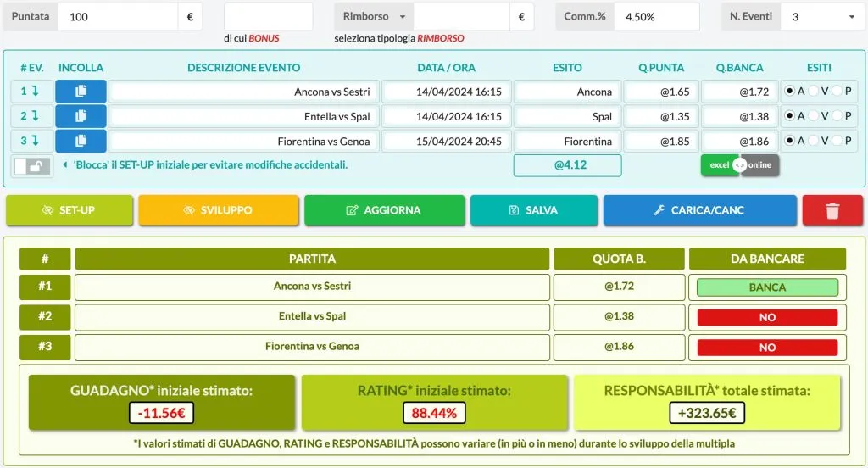Edit date field 14/04/2024 16:15 of event 1
Image resolution: width=868 pixels, height=468 pixels.
click(447, 92)
